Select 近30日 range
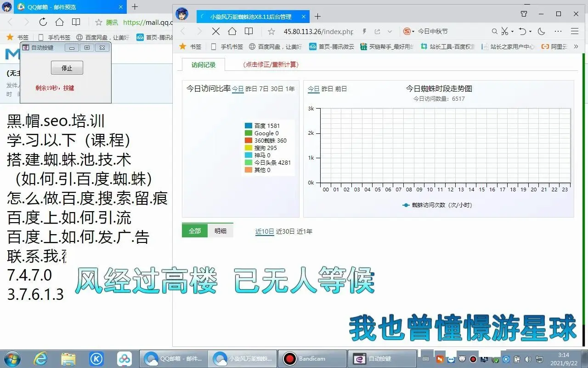This screenshot has width=588, height=368. point(285,231)
